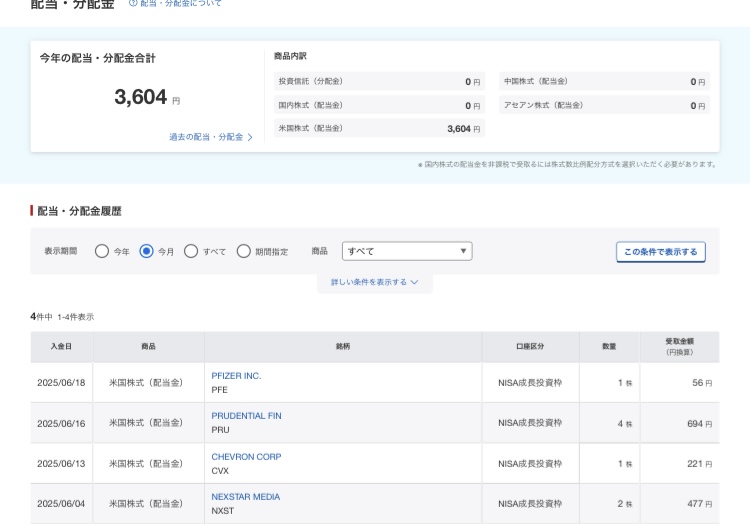The width and height of the screenshot is (750, 526).
Task: Click the 米国株式（配当金）breakdown row
Action: click(x=379, y=129)
